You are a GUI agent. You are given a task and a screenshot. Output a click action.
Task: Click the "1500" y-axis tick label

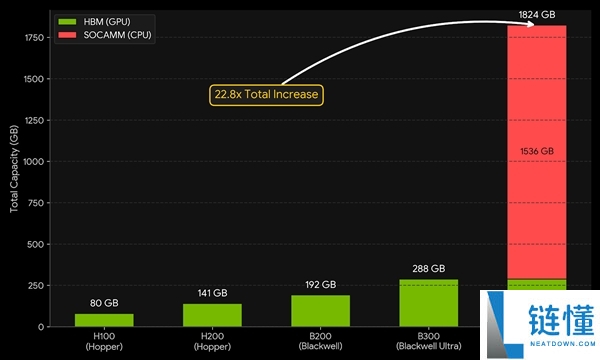click(x=34, y=79)
